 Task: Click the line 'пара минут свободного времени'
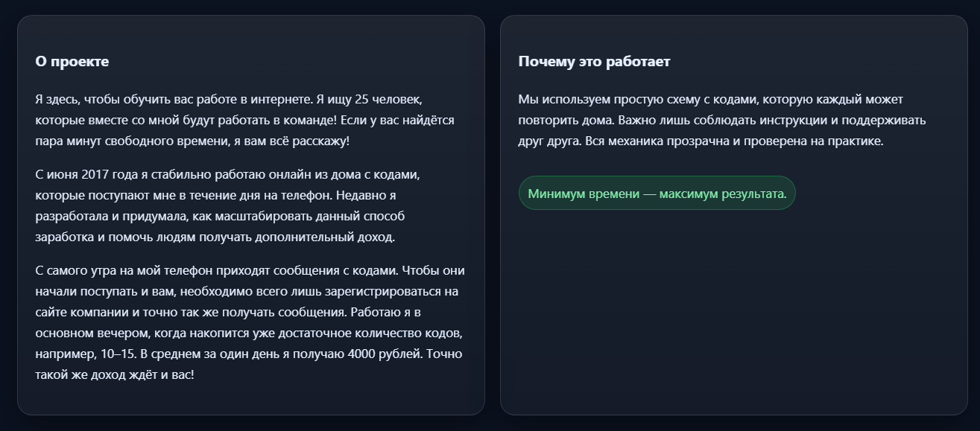tap(192, 141)
